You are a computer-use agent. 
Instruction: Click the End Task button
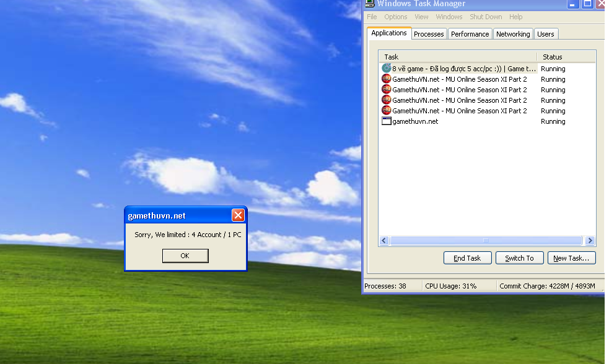(x=468, y=258)
